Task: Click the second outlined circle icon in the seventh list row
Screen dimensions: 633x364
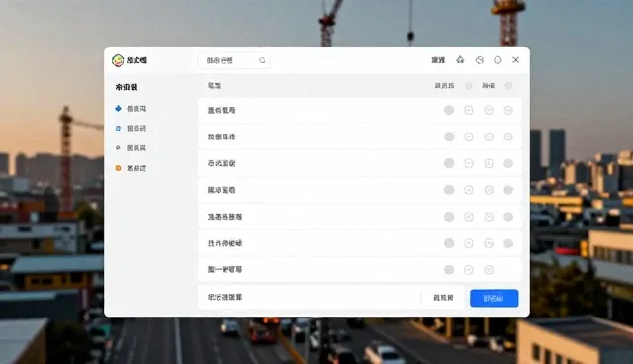Action: coord(489,270)
